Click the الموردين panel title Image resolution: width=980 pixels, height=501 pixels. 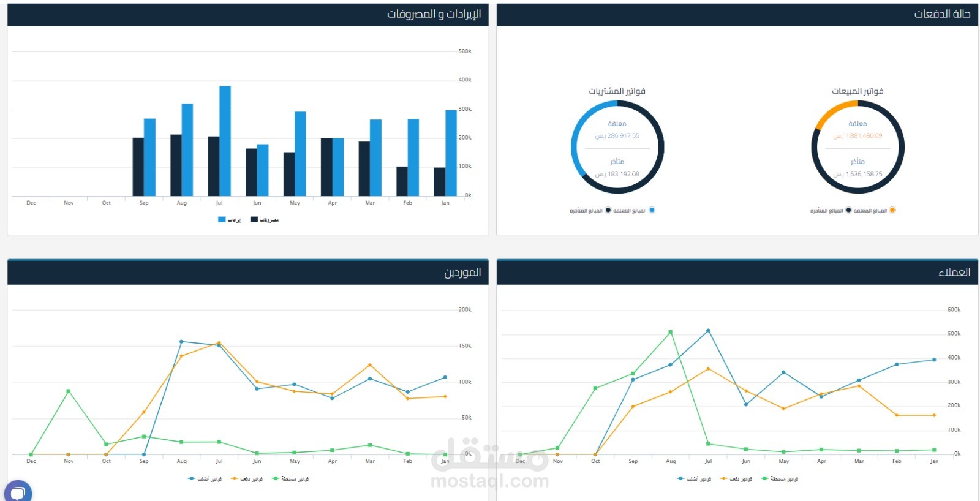[x=462, y=273]
